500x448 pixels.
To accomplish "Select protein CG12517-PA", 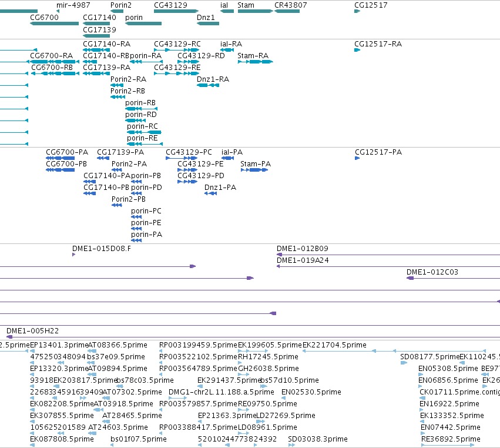I will (x=357, y=158).
